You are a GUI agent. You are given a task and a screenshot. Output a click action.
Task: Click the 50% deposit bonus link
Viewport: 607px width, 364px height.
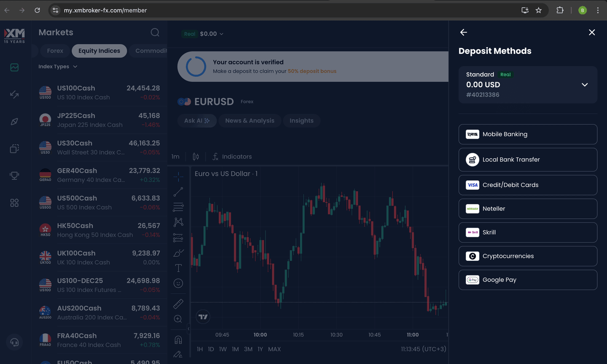312,71
